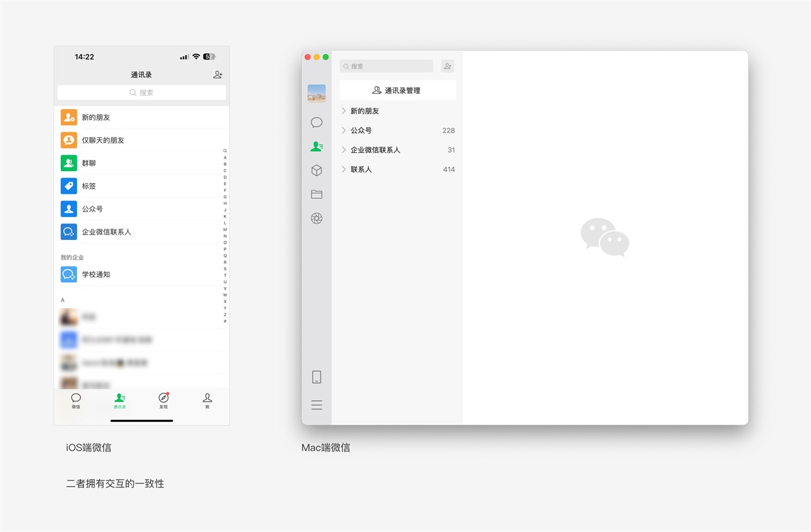Tap add contact icon in iOS header

click(218, 75)
